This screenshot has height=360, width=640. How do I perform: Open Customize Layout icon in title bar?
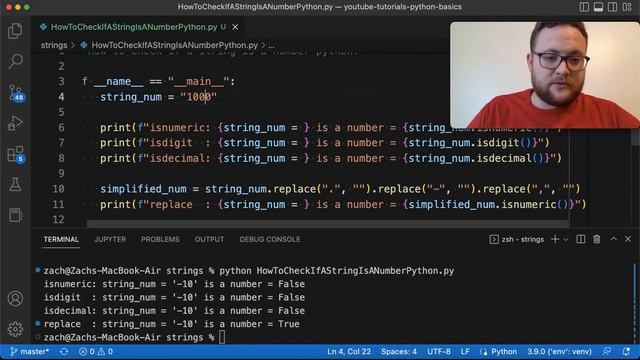(x=627, y=7)
